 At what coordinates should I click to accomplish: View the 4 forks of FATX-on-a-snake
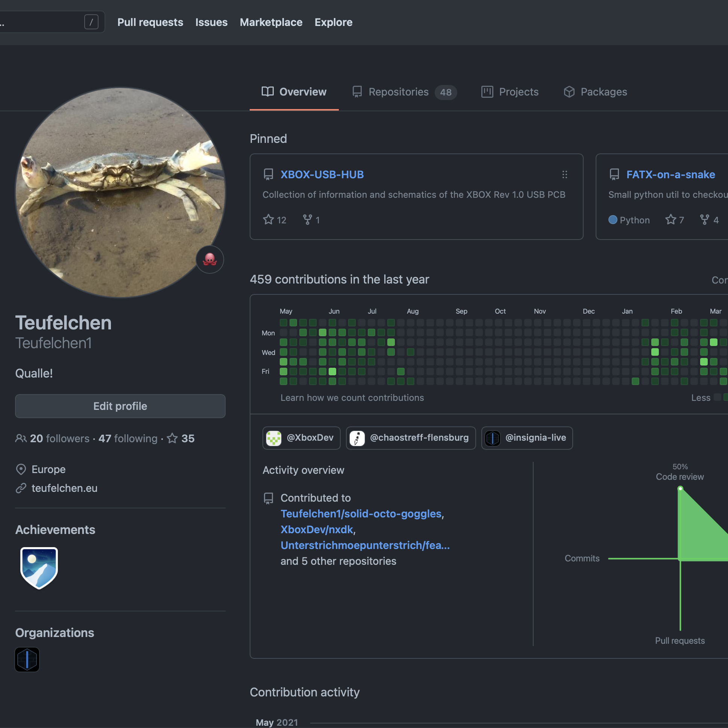tap(709, 220)
